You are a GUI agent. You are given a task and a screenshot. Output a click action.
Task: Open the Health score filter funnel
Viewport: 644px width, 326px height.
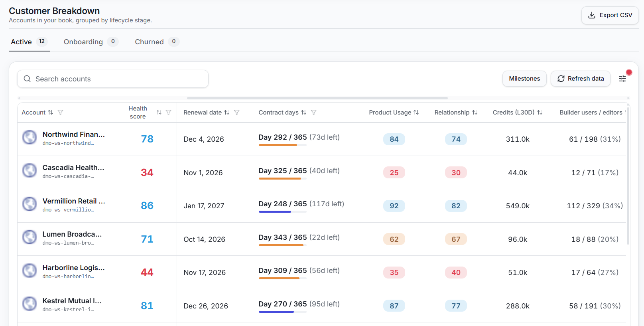[x=169, y=113]
